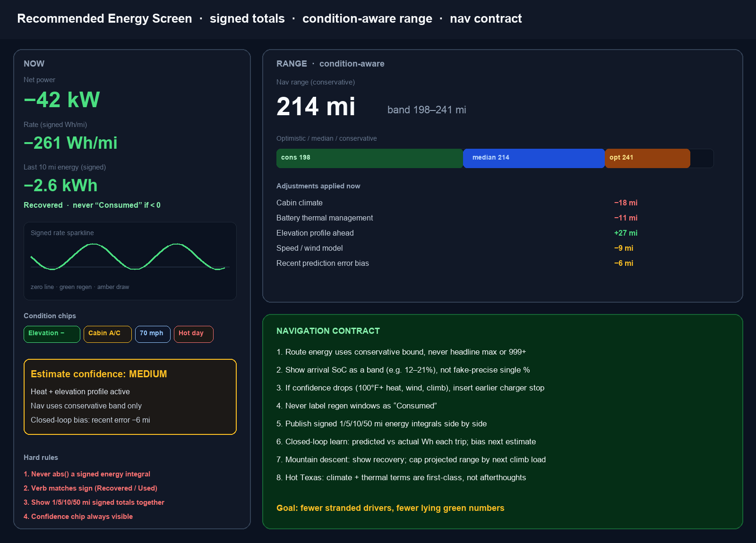The image size is (756, 543).
Task: Click the Optimistic / median / conservative label
Action: (326, 138)
